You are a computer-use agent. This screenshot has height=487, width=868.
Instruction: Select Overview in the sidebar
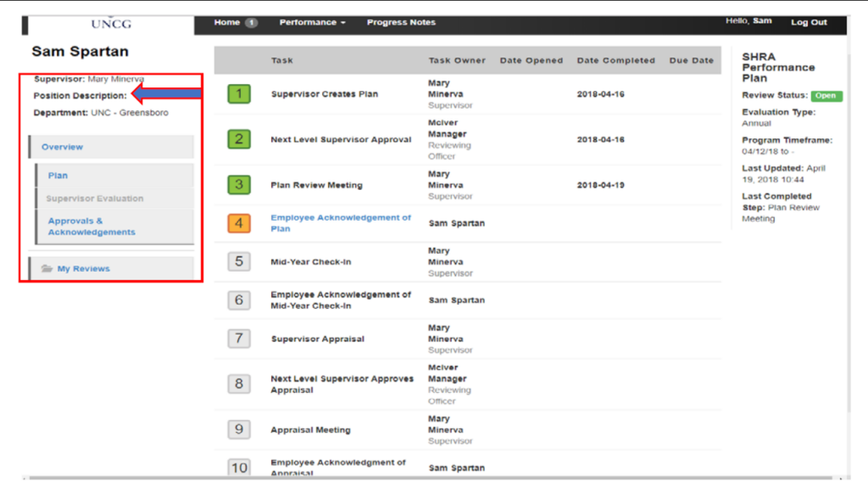(x=63, y=147)
